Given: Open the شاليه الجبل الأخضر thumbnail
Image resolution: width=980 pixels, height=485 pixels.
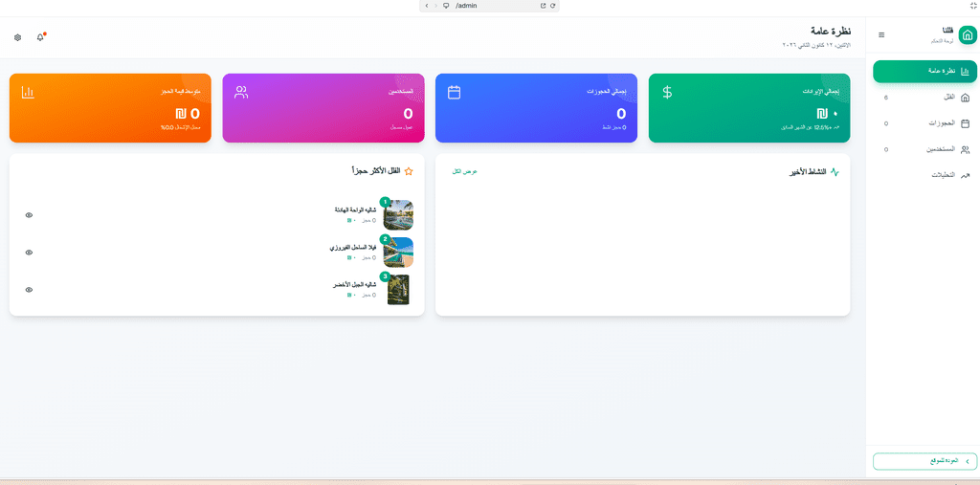Looking at the screenshot, I should (x=398, y=290).
